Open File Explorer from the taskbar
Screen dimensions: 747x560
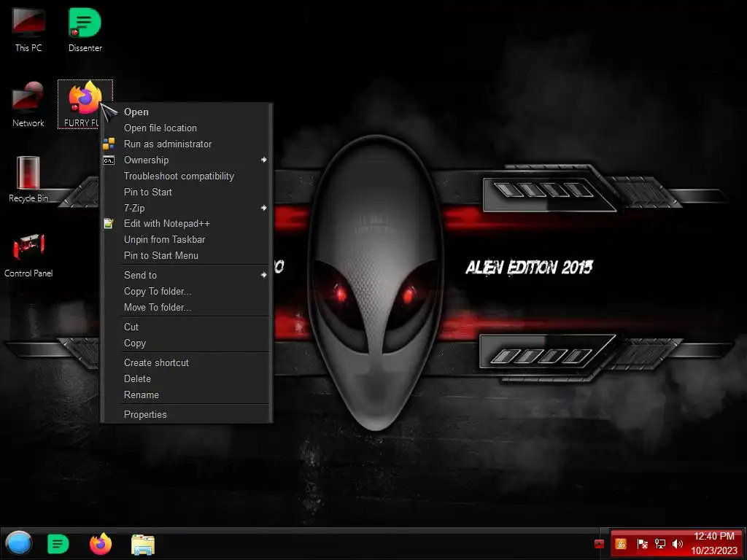pyautogui.click(x=143, y=544)
